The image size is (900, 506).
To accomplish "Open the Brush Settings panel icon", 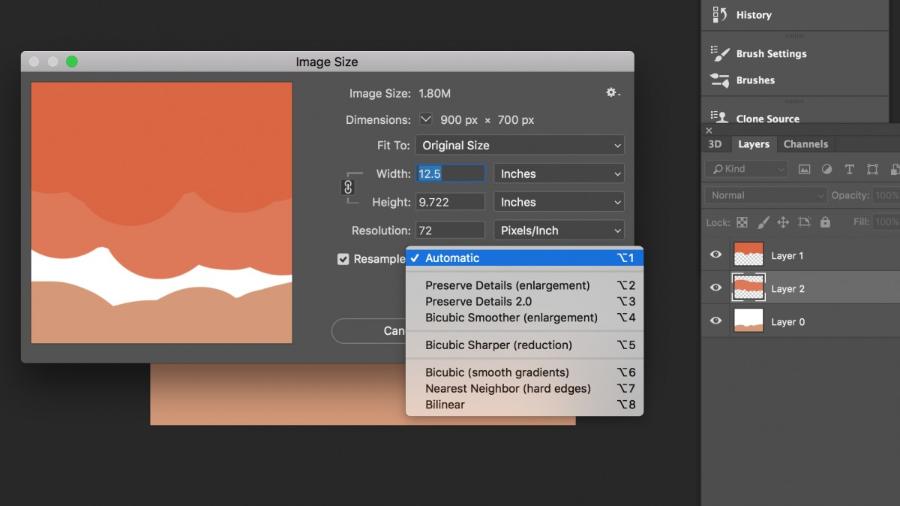I will [720, 53].
